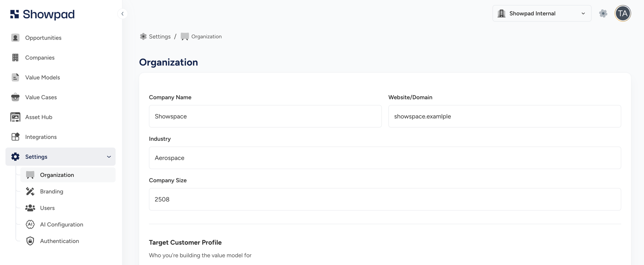Open the Showpad Internal workspace dropdown
This screenshot has width=644, height=265.
pos(542,14)
